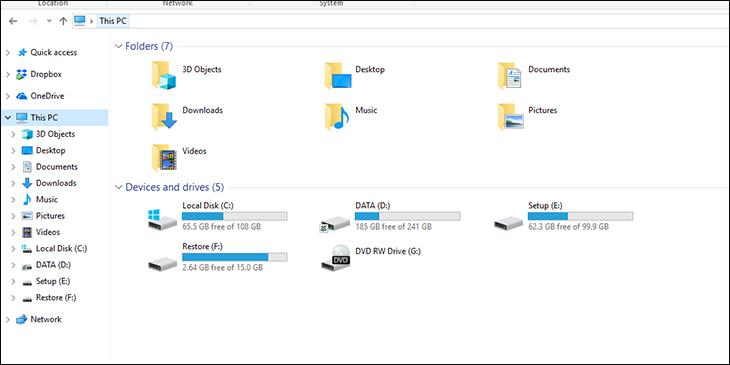The width and height of the screenshot is (730, 365).
Task: Open the Videos folder icon in Folders
Action: [x=164, y=157]
